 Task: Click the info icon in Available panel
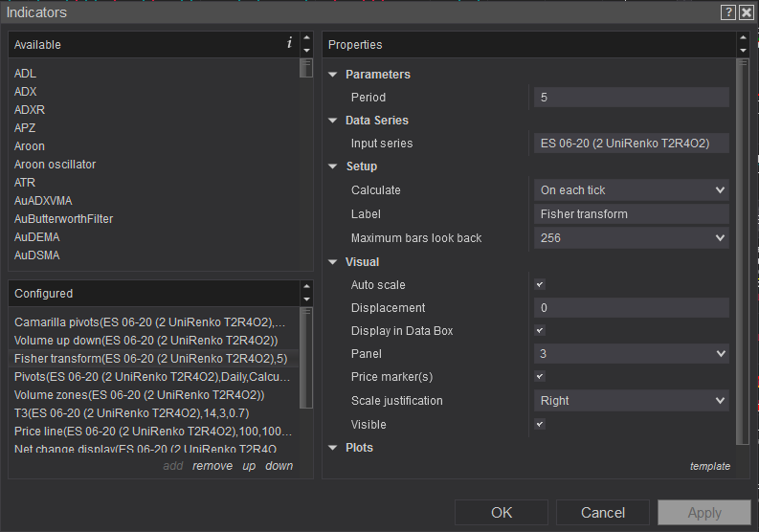[289, 43]
